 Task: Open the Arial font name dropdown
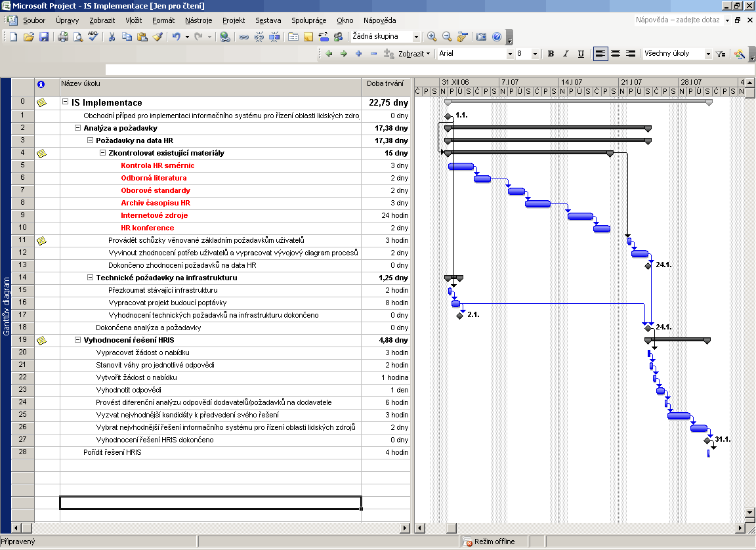[510, 54]
